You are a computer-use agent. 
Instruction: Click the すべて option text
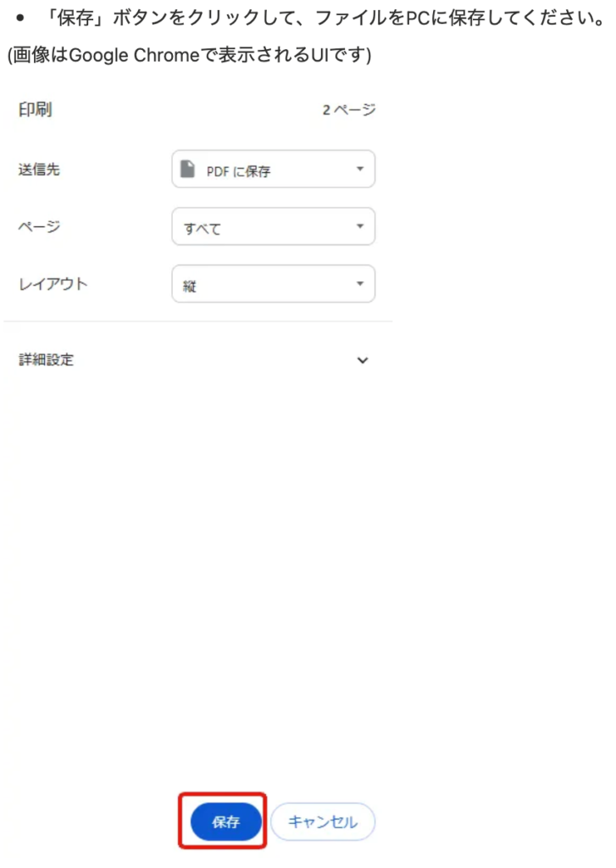[203, 229]
